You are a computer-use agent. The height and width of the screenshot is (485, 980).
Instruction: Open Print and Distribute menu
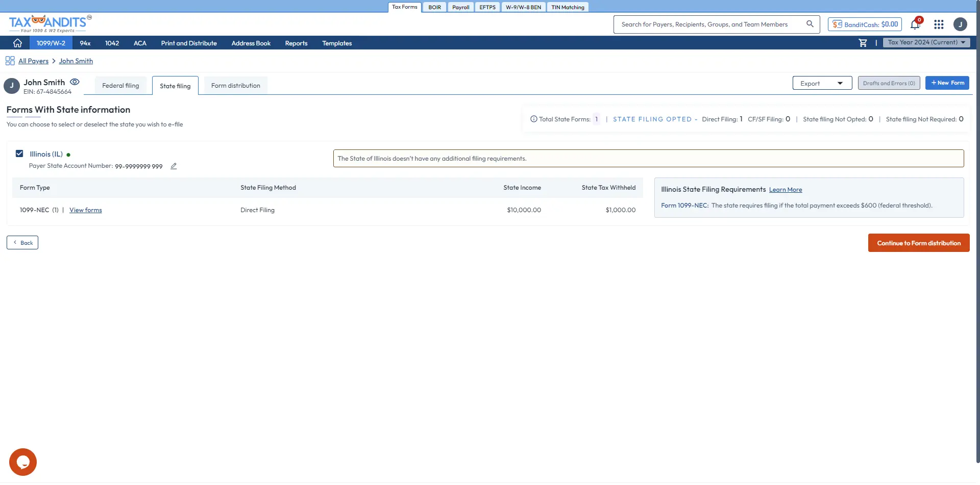pyautogui.click(x=189, y=43)
